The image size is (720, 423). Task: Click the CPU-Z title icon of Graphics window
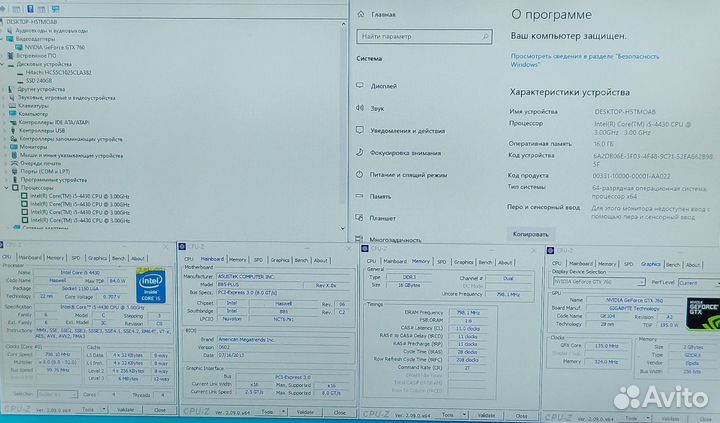tap(551, 250)
